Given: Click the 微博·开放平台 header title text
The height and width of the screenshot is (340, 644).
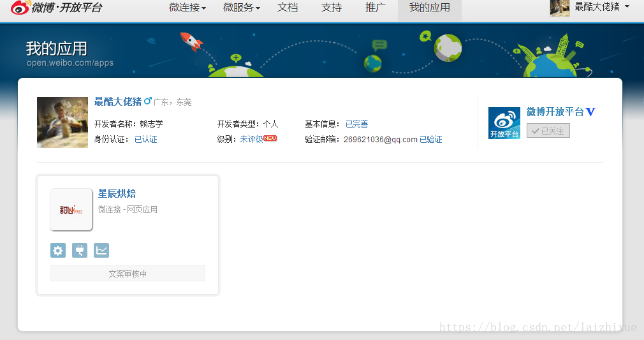Looking at the screenshot, I should pos(67,8).
